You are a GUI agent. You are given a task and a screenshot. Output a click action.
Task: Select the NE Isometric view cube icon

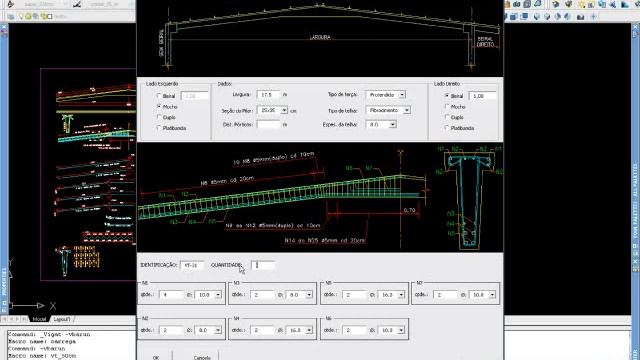[x=558, y=17]
